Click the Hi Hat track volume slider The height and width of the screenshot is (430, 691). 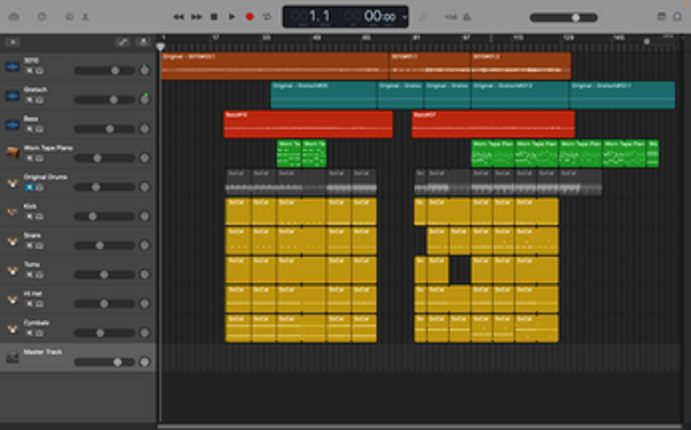[x=103, y=303]
